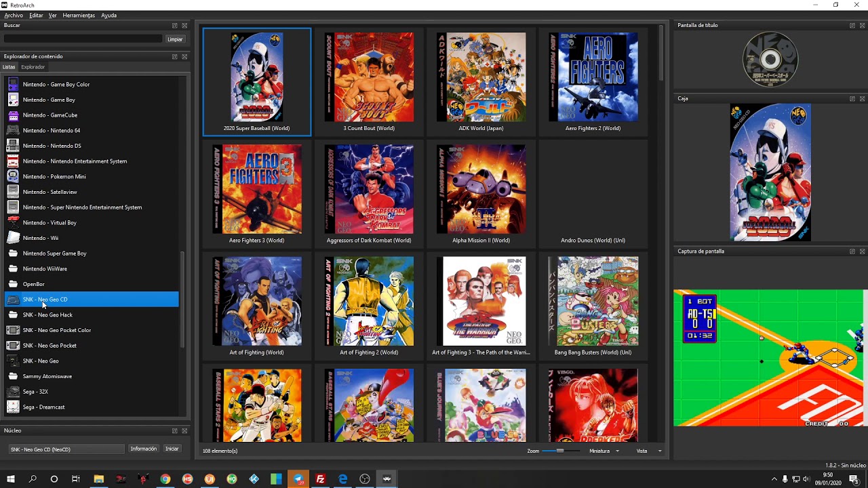Open Telegram from the taskbar
The image size is (868, 488).
(x=298, y=479)
